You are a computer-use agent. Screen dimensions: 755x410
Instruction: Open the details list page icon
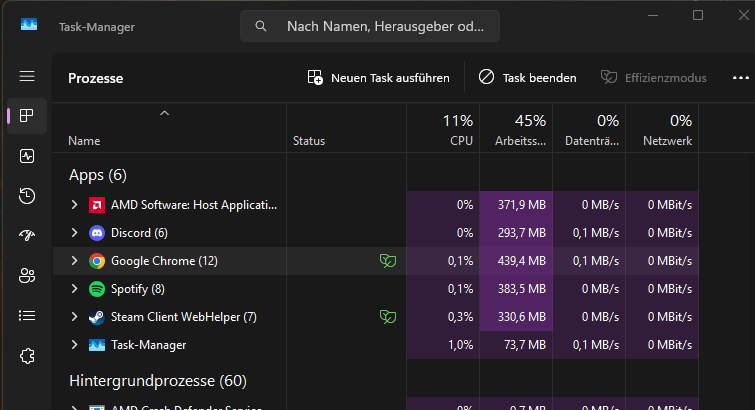pyautogui.click(x=27, y=315)
